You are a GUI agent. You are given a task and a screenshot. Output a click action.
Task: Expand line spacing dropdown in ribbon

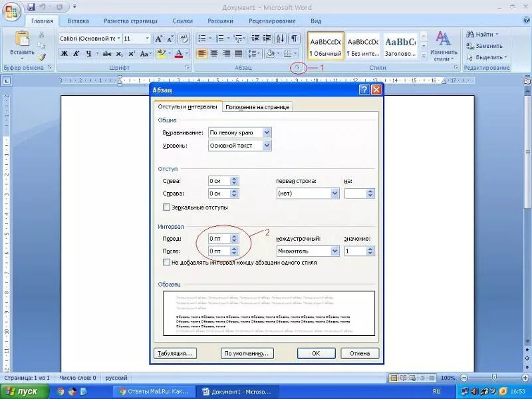tap(259, 54)
